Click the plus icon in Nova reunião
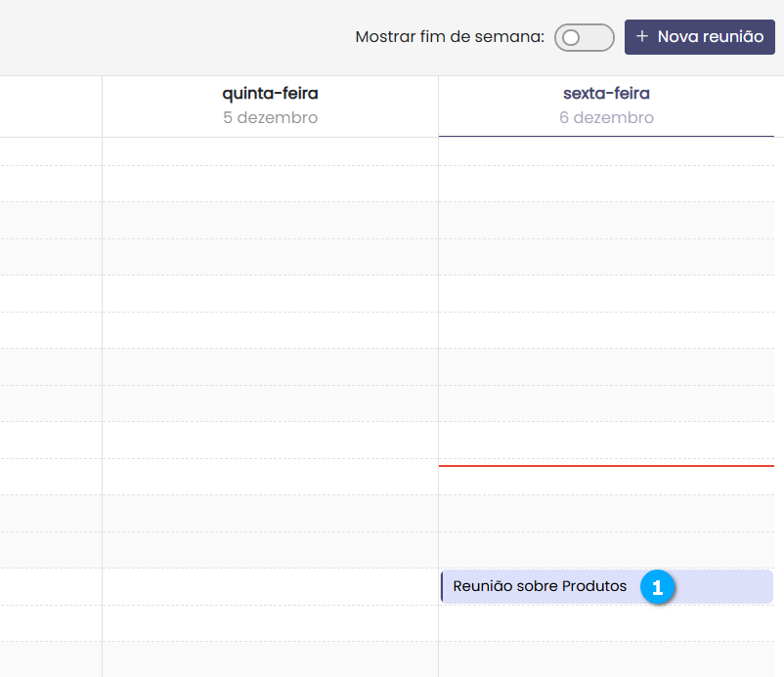This screenshot has height=677, width=784. pos(642,37)
